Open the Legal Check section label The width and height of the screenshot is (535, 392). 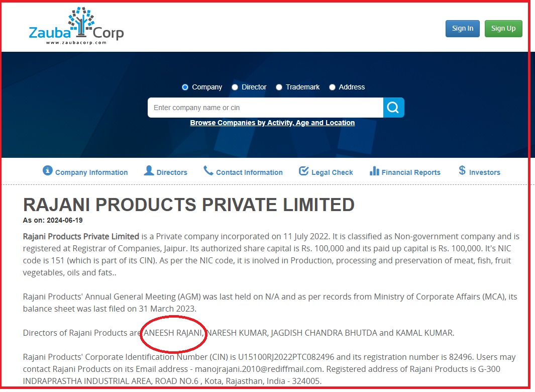coord(332,172)
